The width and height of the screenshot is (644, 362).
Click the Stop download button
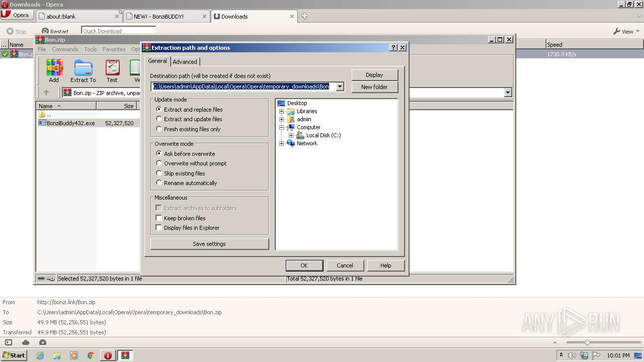[17, 31]
